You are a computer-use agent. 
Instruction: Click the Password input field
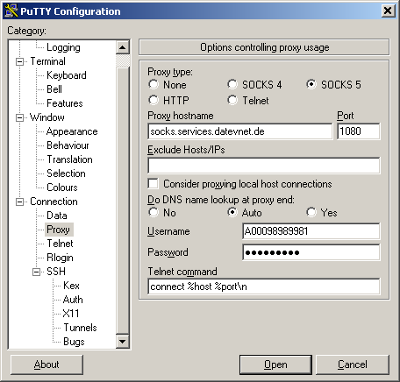tap(311, 252)
